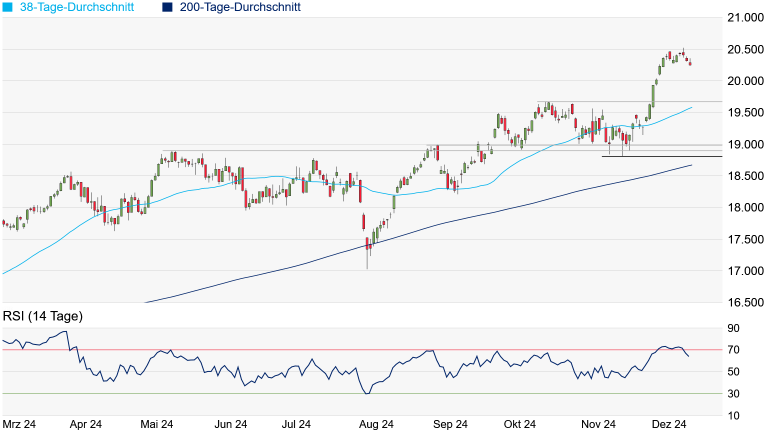Select the Mrz 24 time axis label

point(19,424)
